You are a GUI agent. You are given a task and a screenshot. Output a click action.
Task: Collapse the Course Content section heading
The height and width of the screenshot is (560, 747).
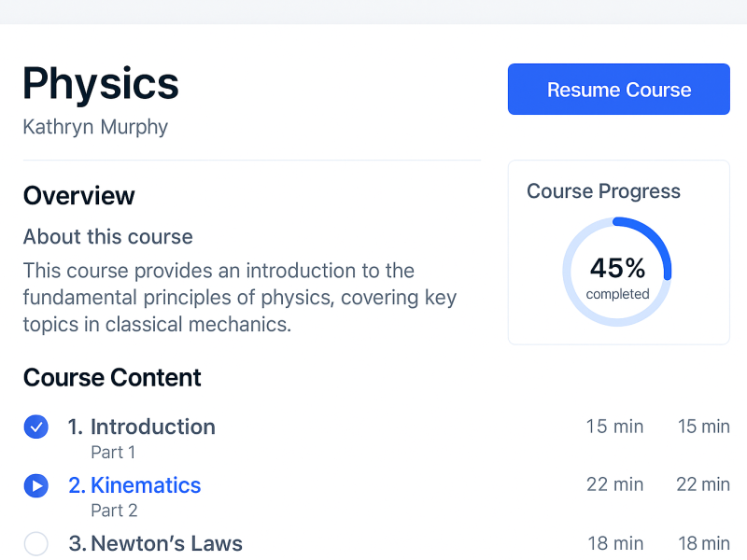pos(112,378)
